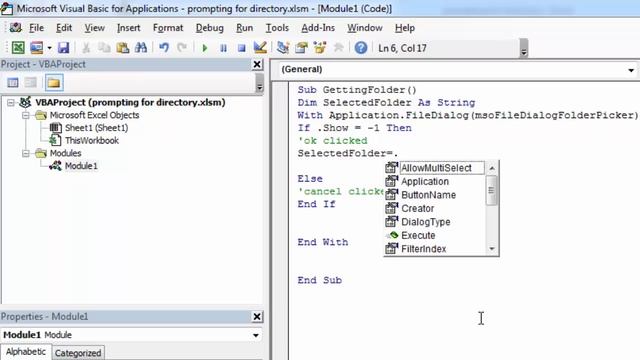Close the Properties - Module1 pane
The image size is (640, 360).
tap(257, 317)
